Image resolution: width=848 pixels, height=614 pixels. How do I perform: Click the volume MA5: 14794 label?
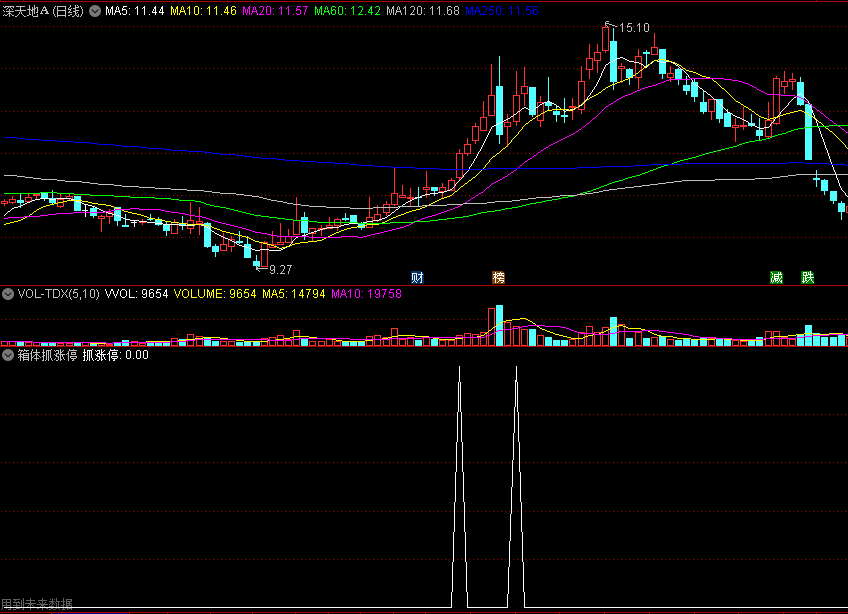tap(294, 294)
